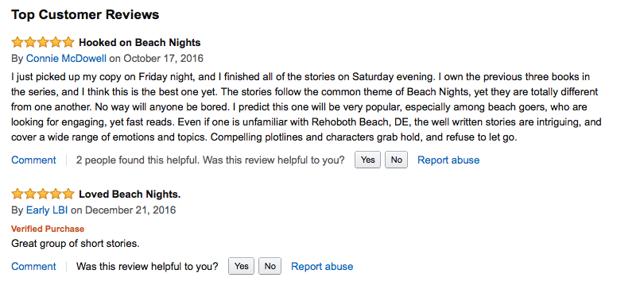Report abuse on the Early LBI review
The image size is (644, 293).
click(322, 266)
